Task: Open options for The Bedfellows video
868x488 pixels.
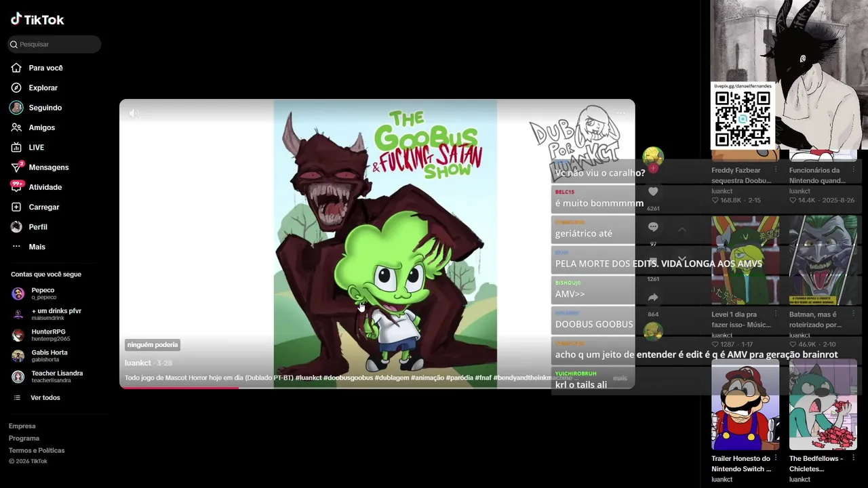Action: coord(854,459)
